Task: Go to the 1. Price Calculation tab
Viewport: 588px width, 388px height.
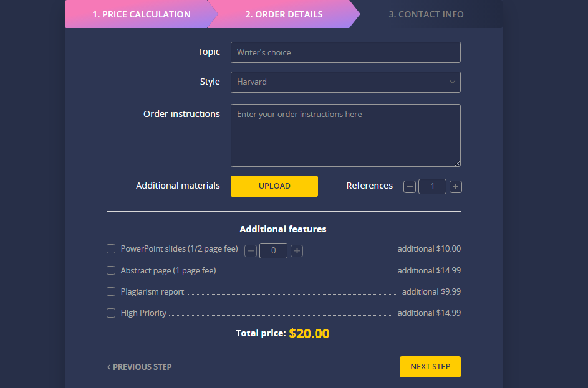Action: [x=142, y=14]
